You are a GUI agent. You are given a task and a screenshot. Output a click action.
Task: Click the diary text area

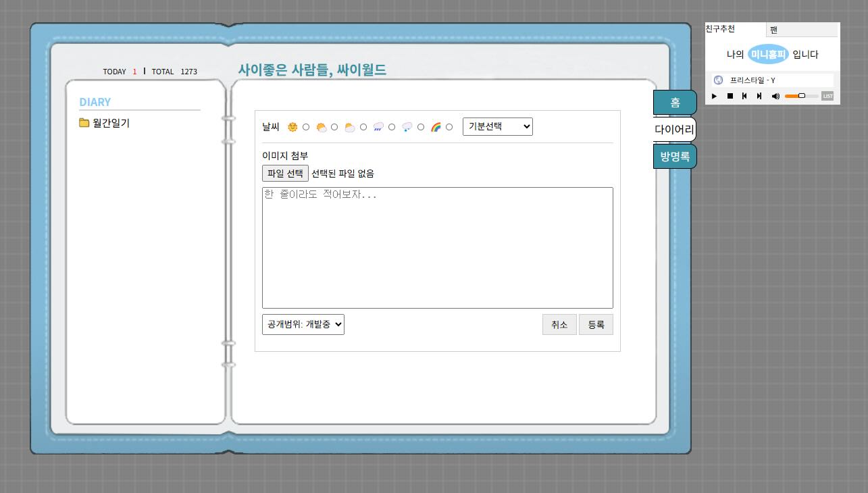(x=438, y=248)
